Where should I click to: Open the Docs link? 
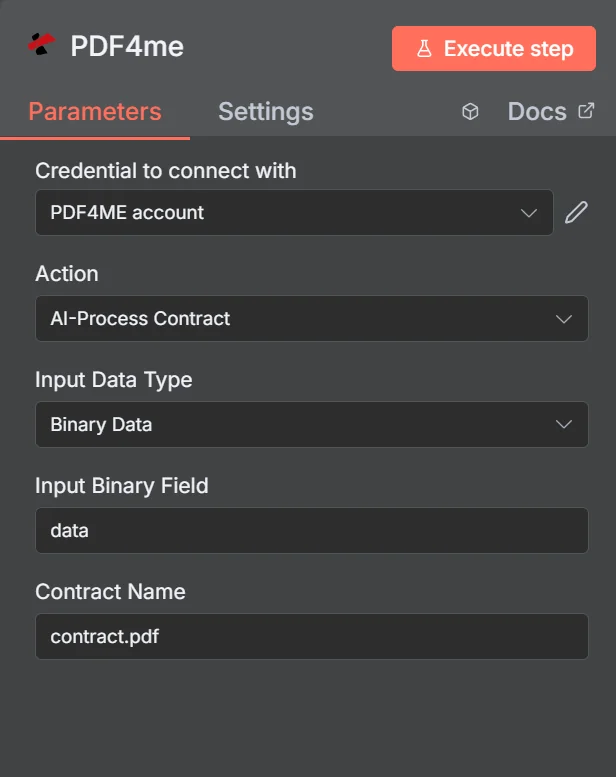tap(551, 111)
